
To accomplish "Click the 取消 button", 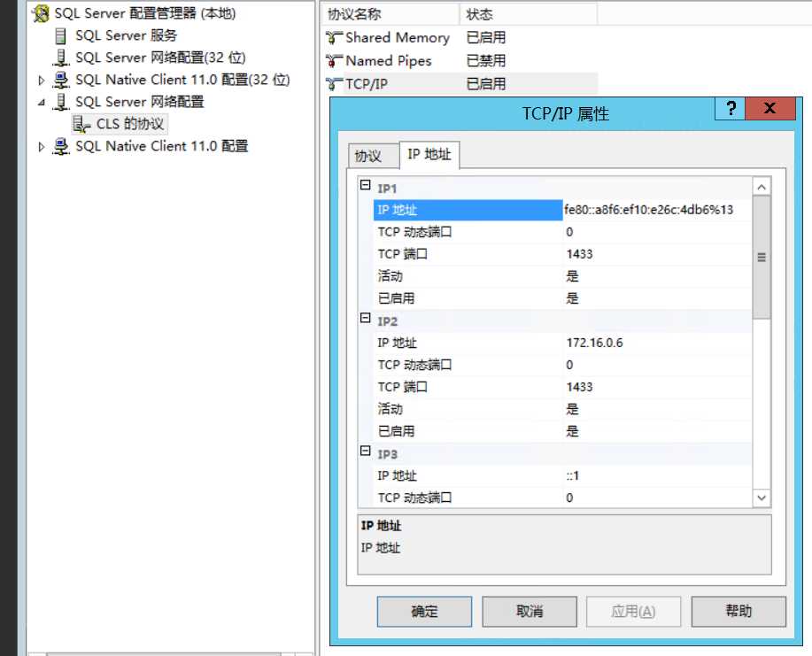I will (530, 612).
